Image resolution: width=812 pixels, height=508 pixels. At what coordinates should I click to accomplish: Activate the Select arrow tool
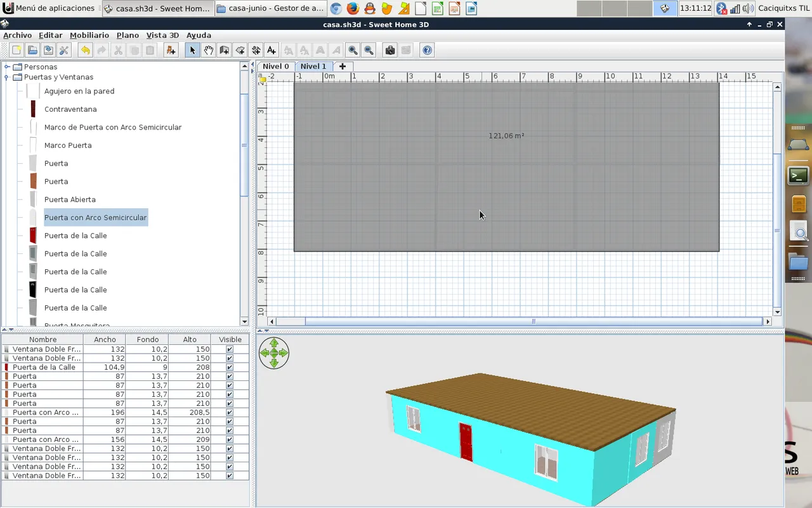click(x=192, y=50)
